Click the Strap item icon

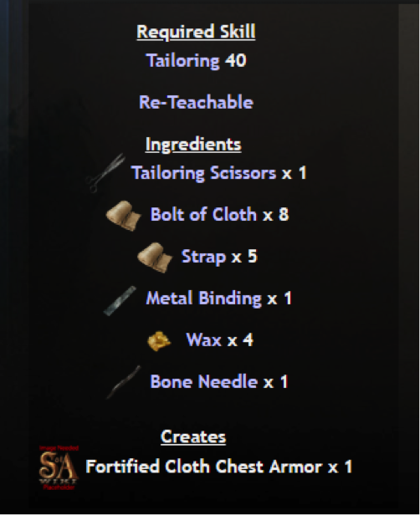pos(155,257)
